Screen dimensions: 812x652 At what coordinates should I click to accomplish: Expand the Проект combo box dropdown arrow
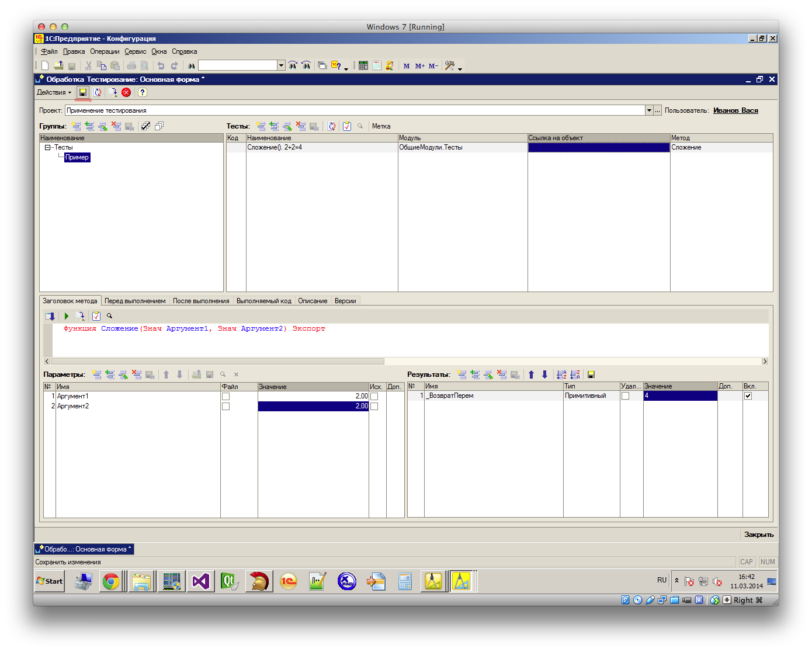coord(649,110)
